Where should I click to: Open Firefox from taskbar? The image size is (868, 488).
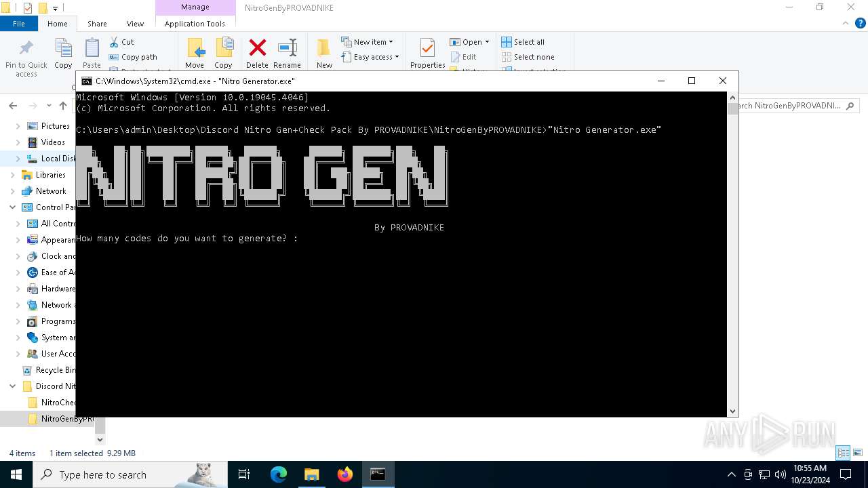coord(345,474)
